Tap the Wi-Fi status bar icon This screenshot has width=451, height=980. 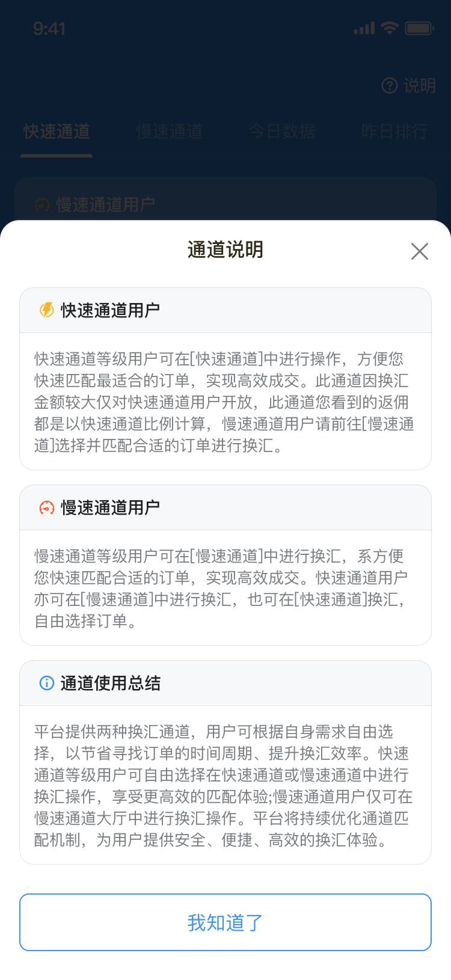point(390,28)
